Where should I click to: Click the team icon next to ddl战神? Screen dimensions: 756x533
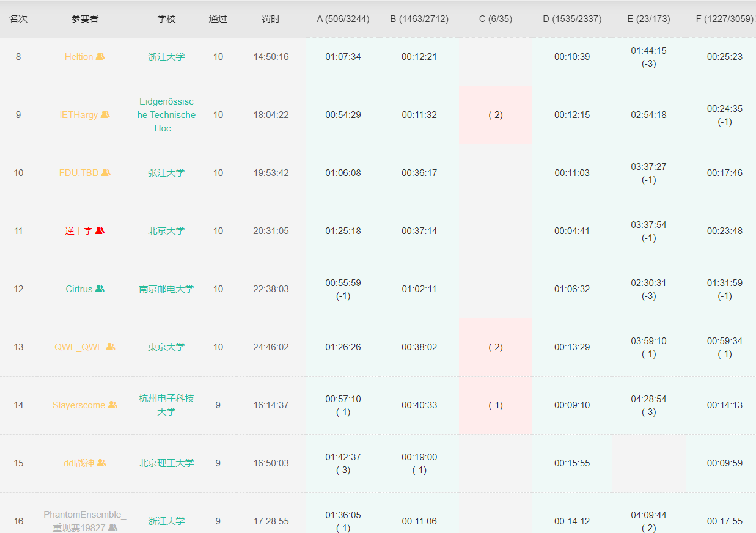[101, 463]
